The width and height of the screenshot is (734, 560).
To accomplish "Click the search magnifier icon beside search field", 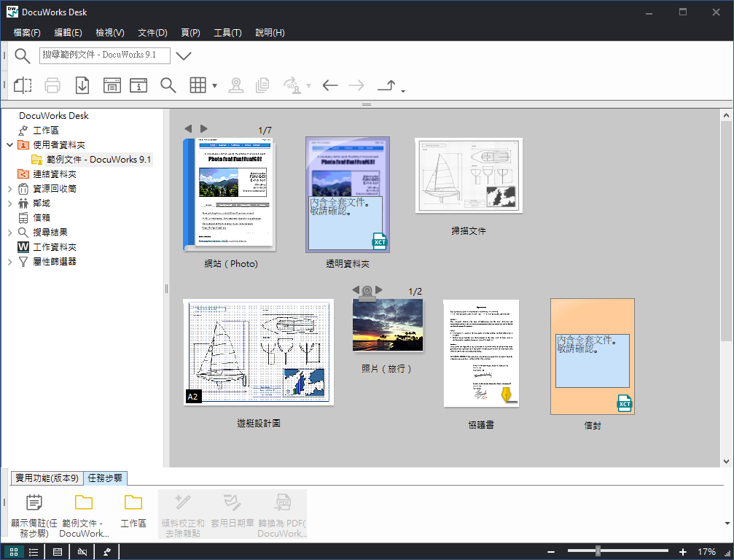I will [x=22, y=55].
